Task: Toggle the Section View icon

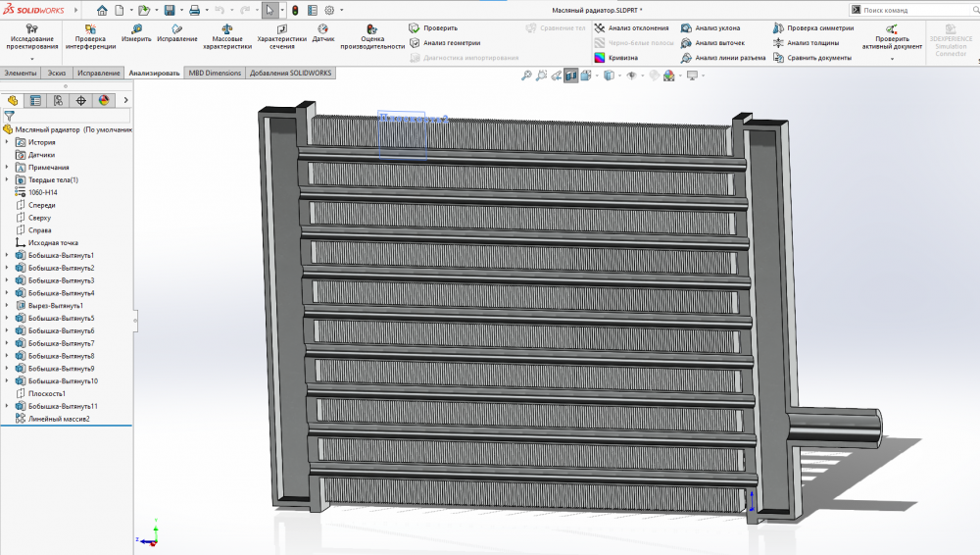Action: click(570, 76)
